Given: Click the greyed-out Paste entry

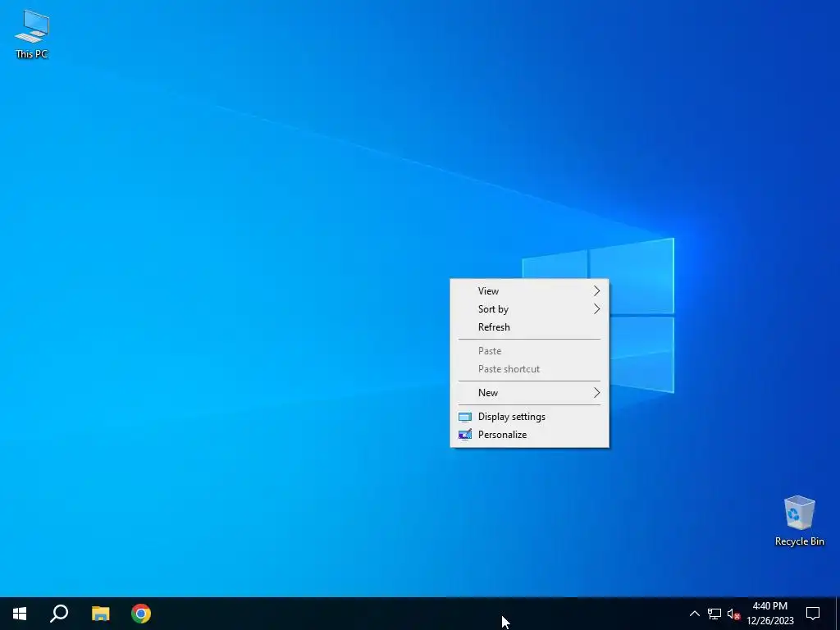Looking at the screenshot, I should pyautogui.click(x=529, y=351).
